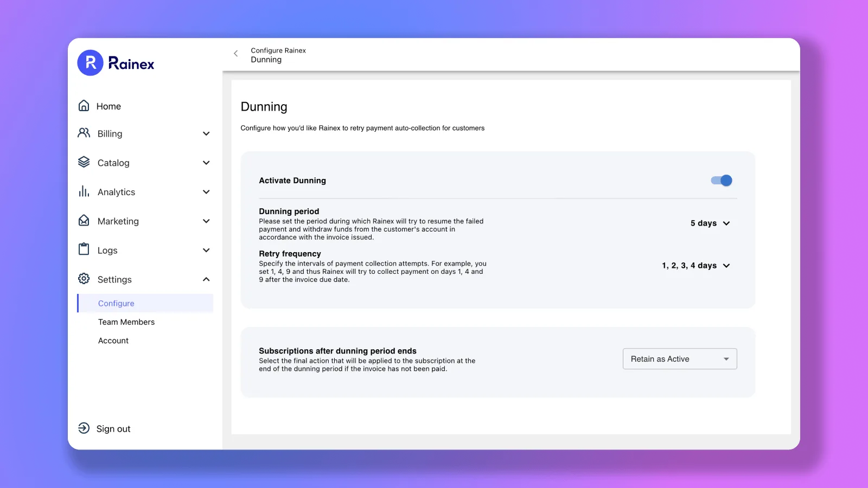Image resolution: width=868 pixels, height=488 pixels.
Task: Click the Logs clipboard icon
Action: [84, 249]
